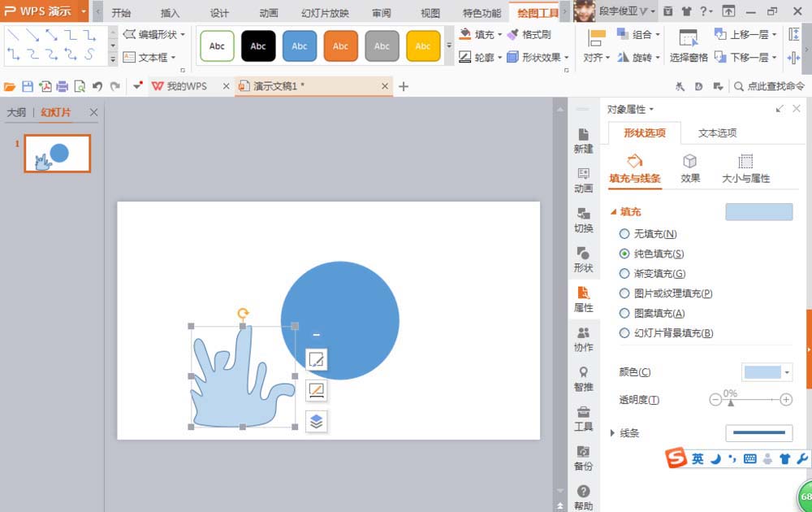812x512 pixels.
Task: Click the layers icon floating beside the hand shape
Action: 316,420
